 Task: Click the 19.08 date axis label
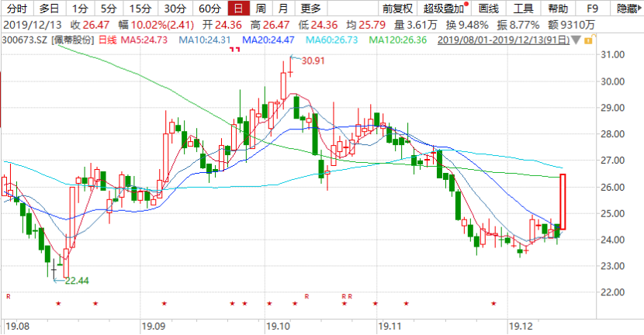click(18, 326)
